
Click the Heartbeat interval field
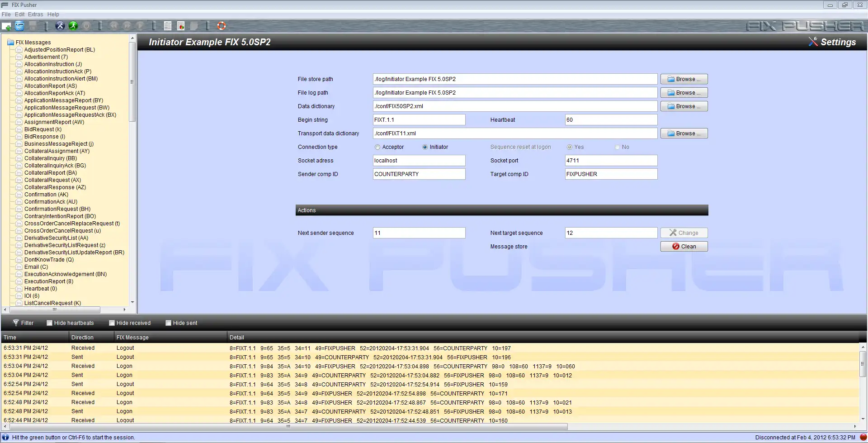coord(611,120)
